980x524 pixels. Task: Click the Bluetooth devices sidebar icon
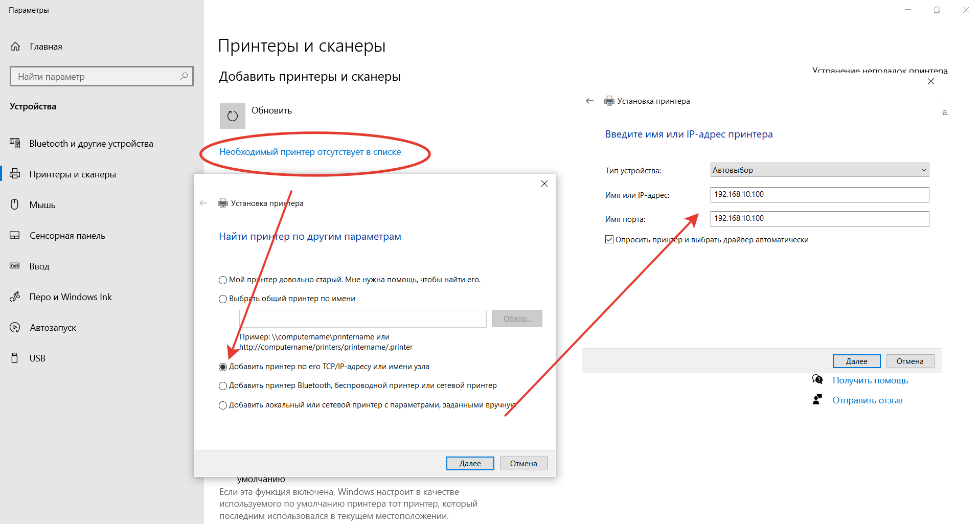15,143
